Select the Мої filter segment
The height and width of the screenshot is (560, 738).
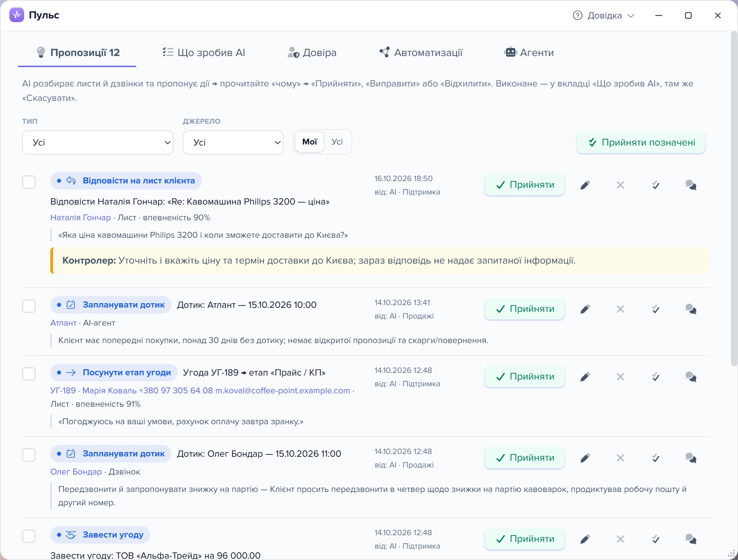[310, 142]
